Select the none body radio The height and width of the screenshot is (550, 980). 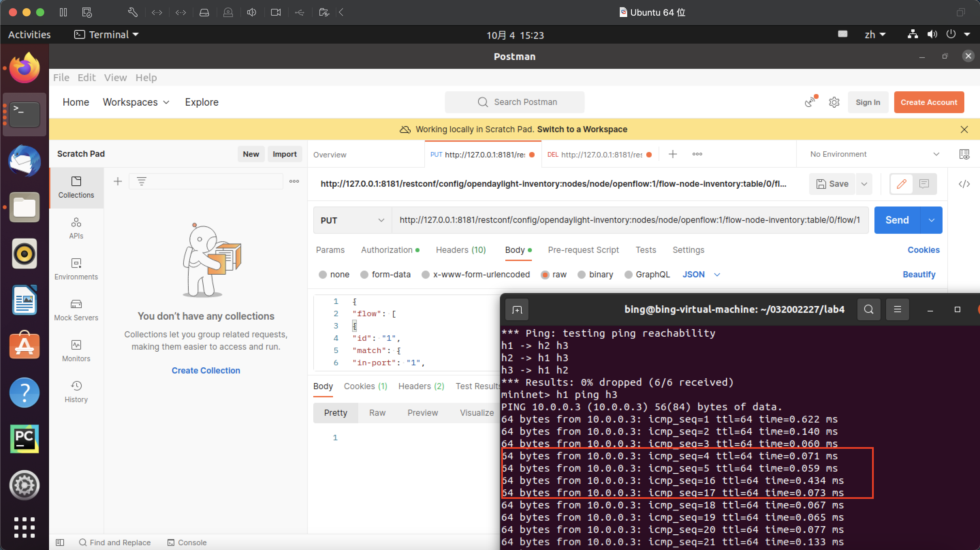[322, 275]
